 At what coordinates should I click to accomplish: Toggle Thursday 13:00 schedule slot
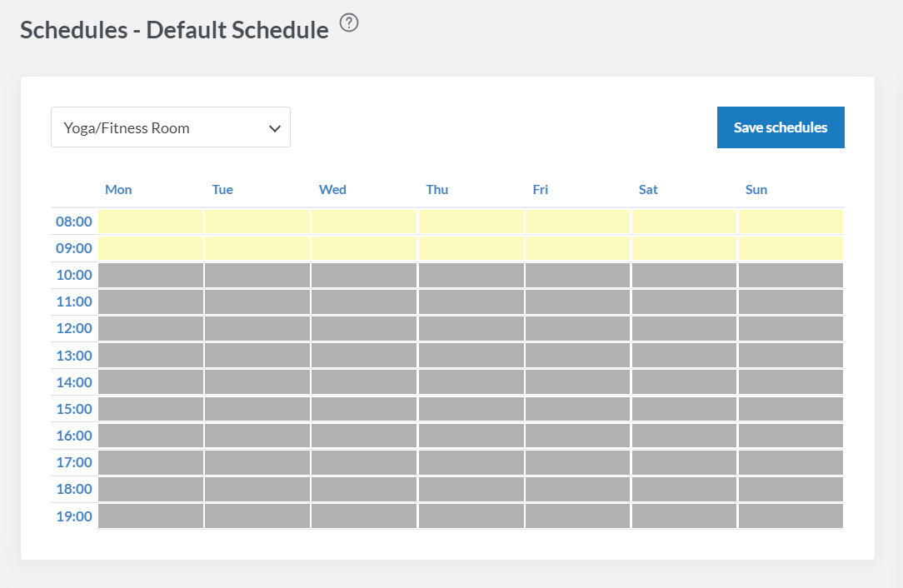(x=471, y=356)
